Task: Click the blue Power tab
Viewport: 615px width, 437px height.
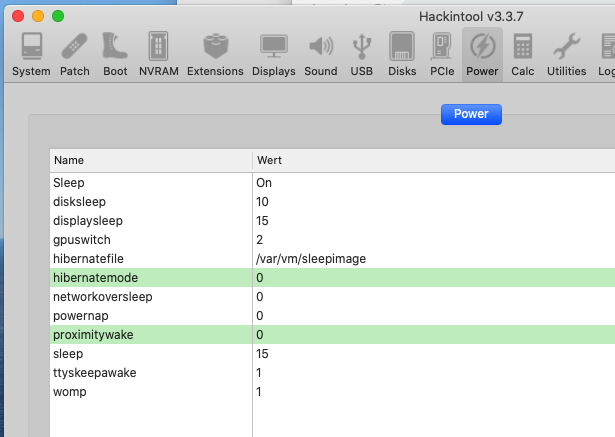Action: coord(471,114)
